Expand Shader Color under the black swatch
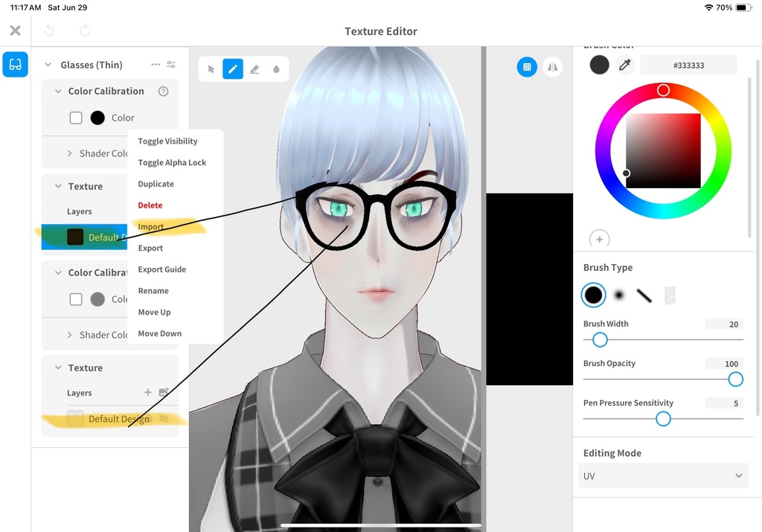 [69, 153]
